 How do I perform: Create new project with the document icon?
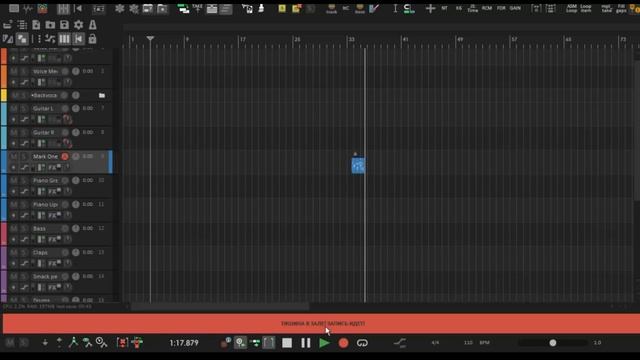36,25
